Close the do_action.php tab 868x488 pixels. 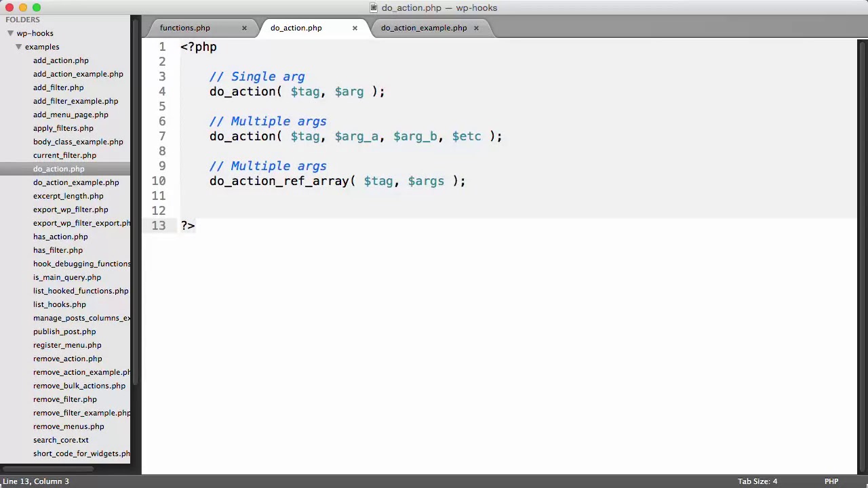355,28
